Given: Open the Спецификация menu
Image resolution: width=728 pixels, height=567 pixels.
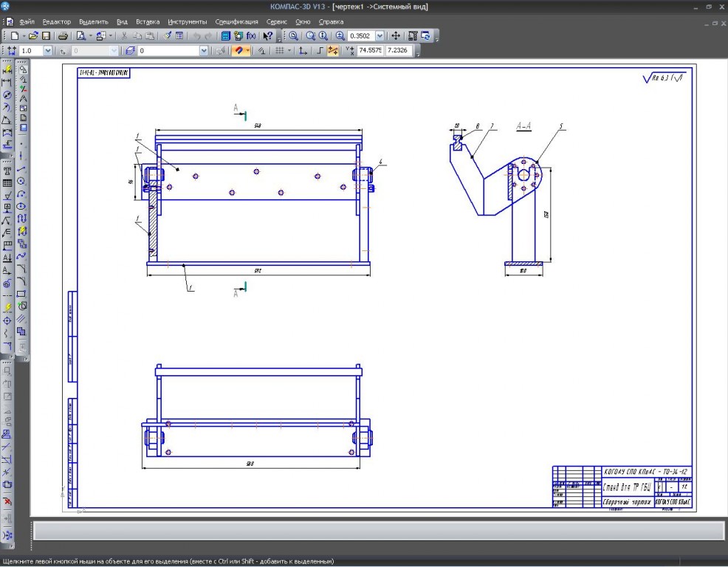Looking at the screenshot, I should click(x=236, y=22).
